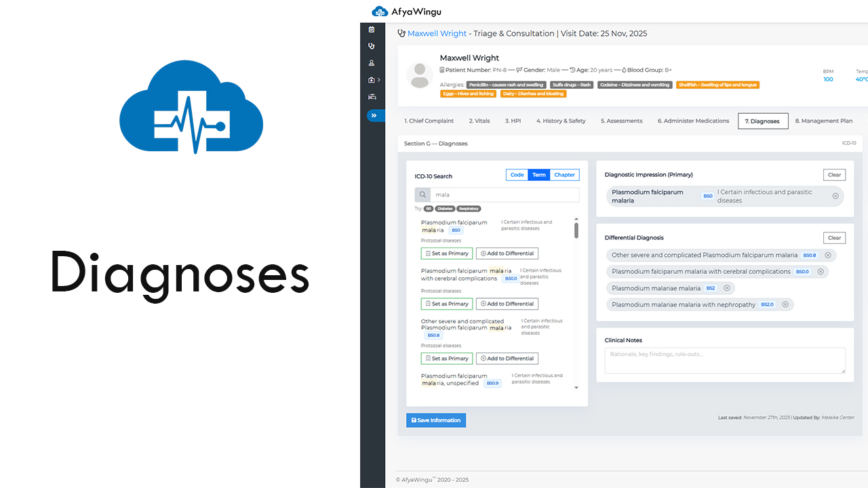This screenshot has width=868, height=488.
Task: Go to 8. Management Plan tab
Action: click(x=823, y=121)
